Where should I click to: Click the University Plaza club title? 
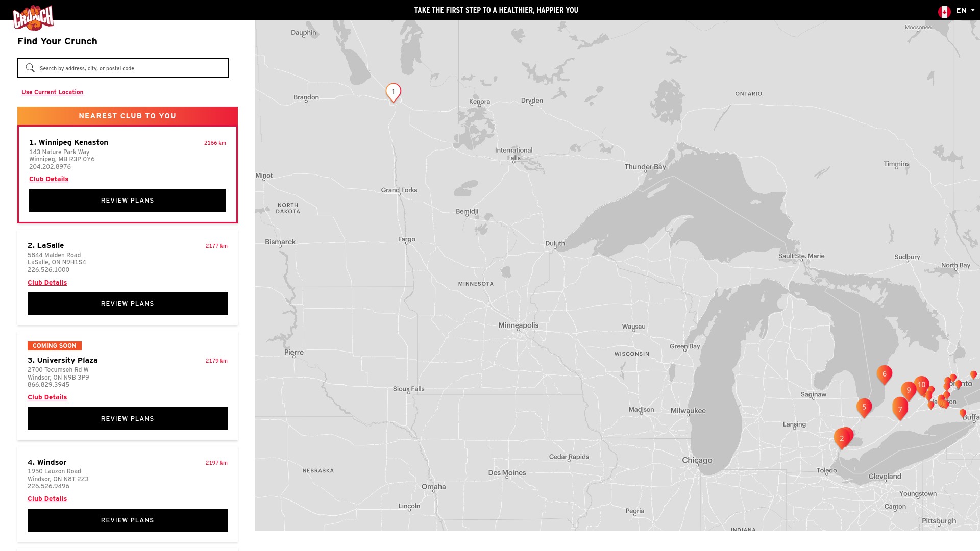click(x=62, y=360)
